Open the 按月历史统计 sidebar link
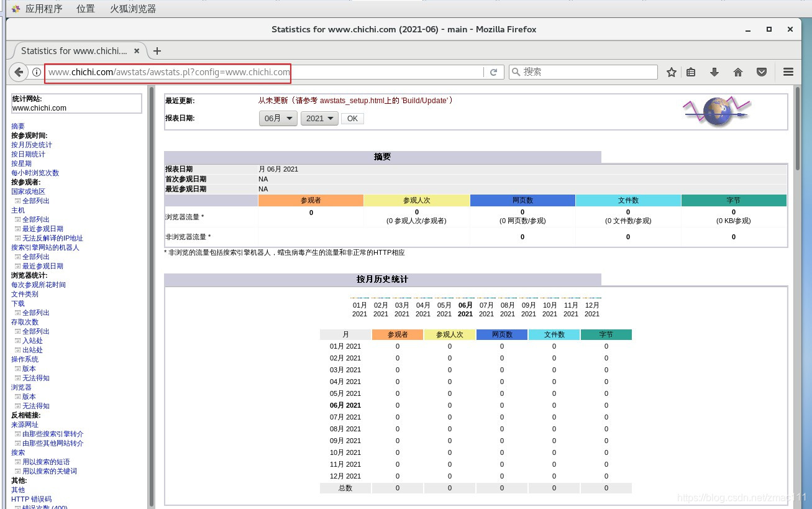Screen dimensions: 812x509 click(32, 145)
